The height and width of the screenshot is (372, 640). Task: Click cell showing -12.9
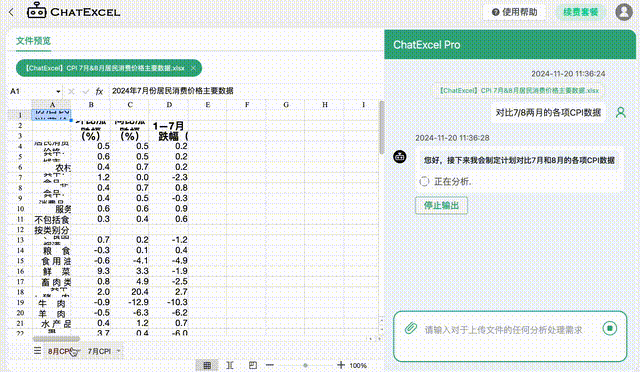[x=129, y=303]
